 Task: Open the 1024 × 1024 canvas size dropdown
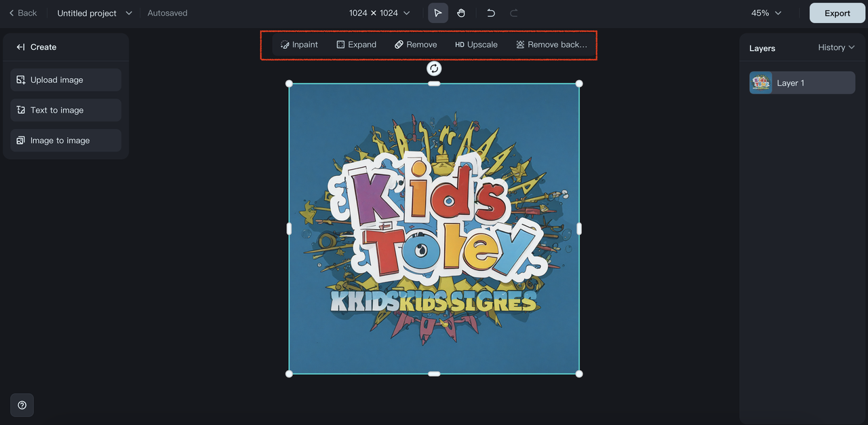coord(379,13)
